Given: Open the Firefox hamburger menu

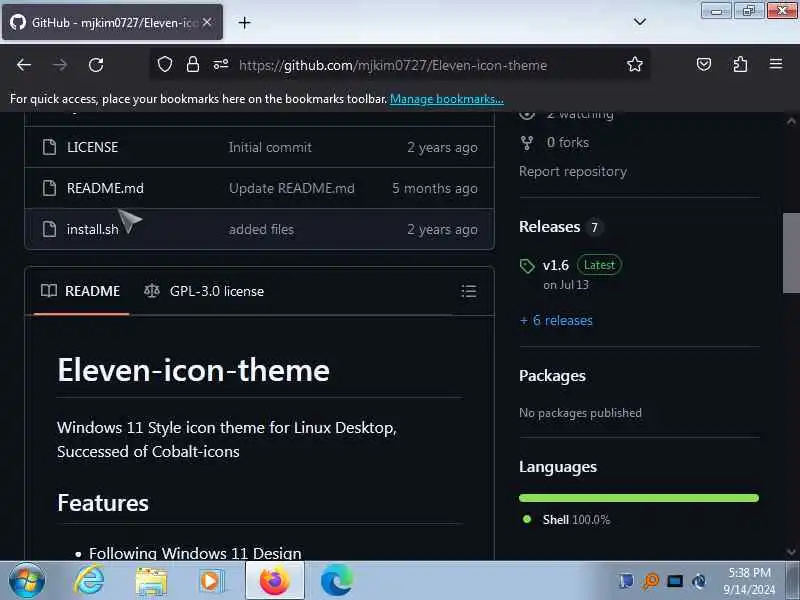Looking at the screenshot, I should [776, 64].
